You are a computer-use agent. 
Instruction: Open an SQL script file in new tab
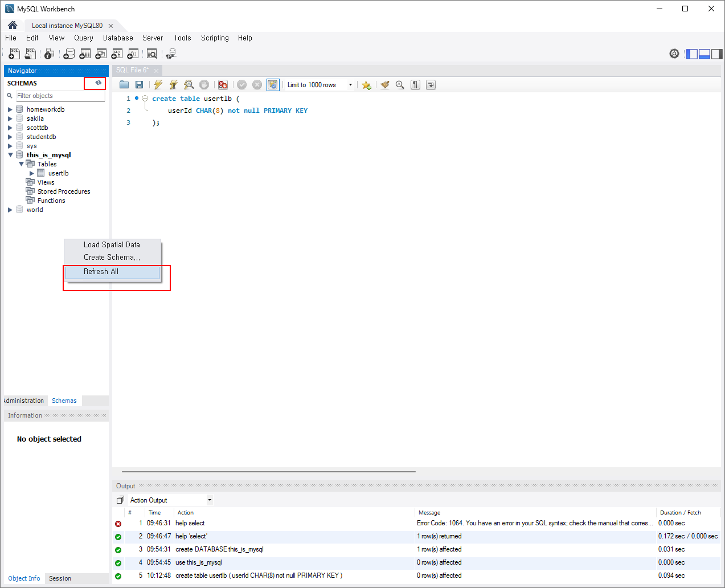(x=30, y=54)
